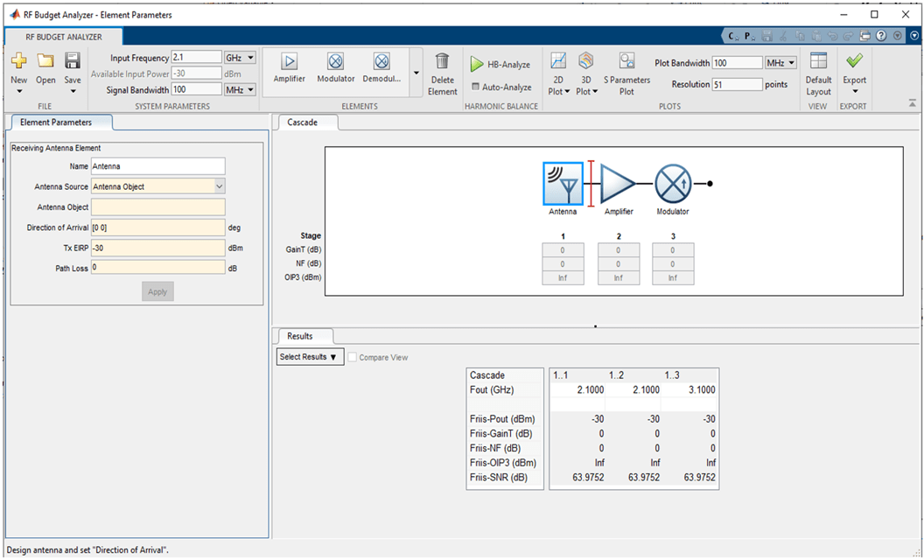This screenshot has width=924, height=560.
Task: Expand the elements gallery arrow
Action: coord(416,73)
